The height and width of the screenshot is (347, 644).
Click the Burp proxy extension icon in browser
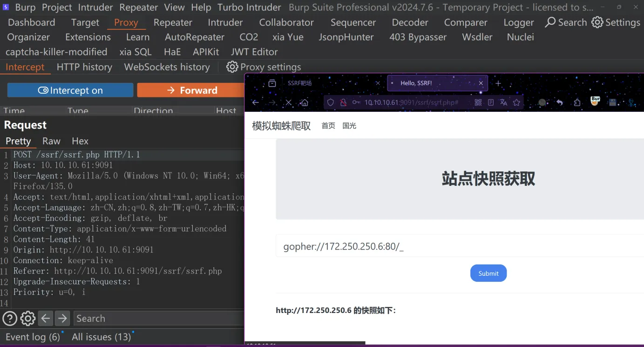click(x=595, y=101)
